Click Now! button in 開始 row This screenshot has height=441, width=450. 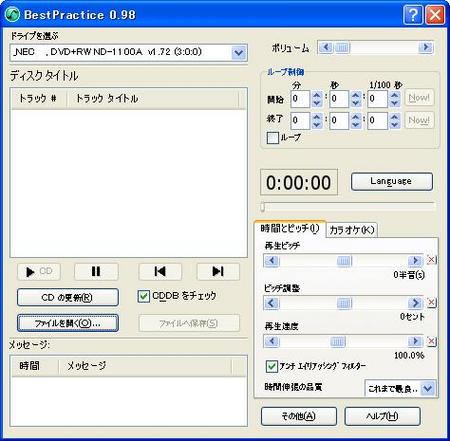coord(419,98)
